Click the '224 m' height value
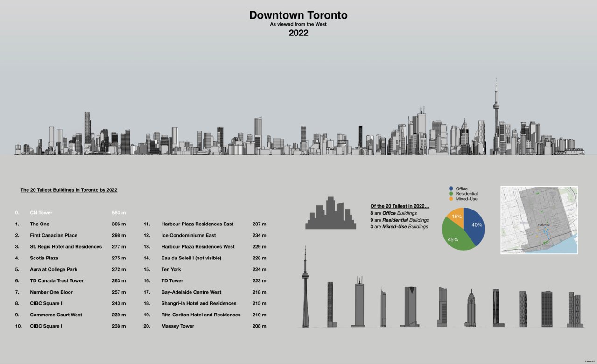The width and height of the screenshot is (597, 364). pyautogui.click(x=259, y=269)
